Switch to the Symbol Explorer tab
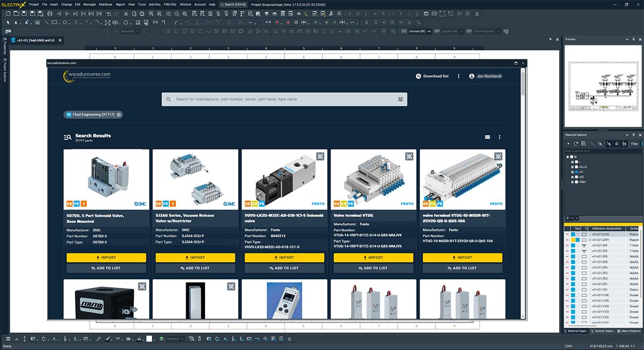Viewport: 644px width, 350px height. [x=603, y=331]
